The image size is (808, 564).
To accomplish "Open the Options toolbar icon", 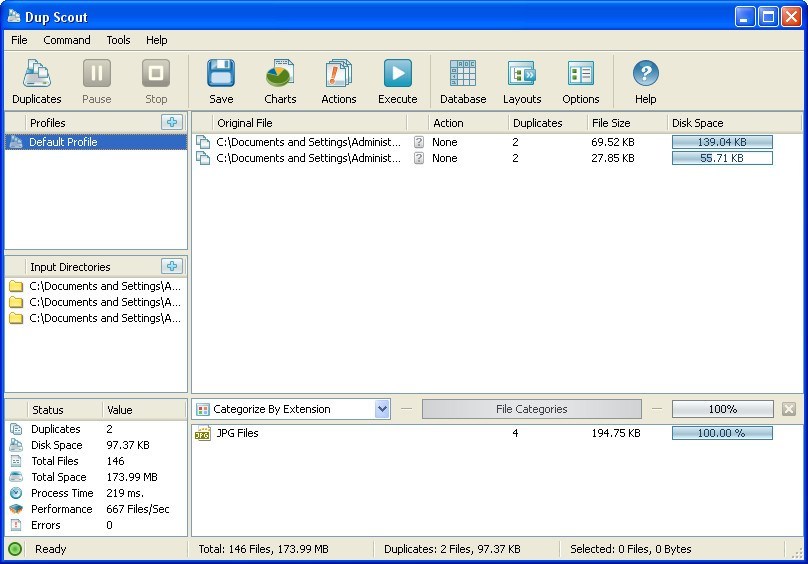I will tap(581, 81).
